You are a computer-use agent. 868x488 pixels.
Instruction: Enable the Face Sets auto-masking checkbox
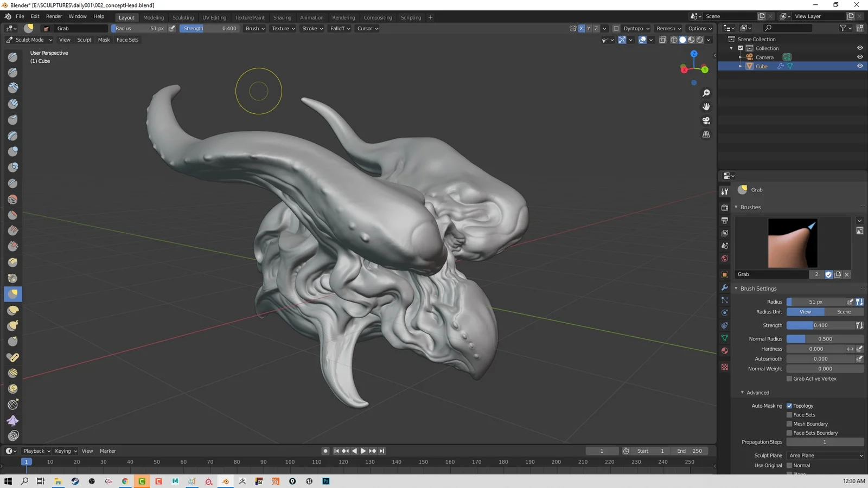pos(790,414)
